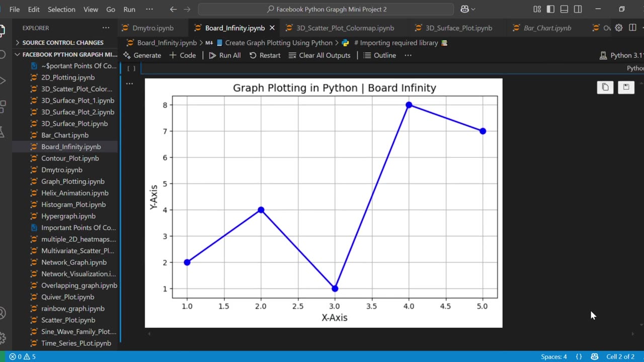Click the markdown cell icon in breadcrumb

point(209,43)
